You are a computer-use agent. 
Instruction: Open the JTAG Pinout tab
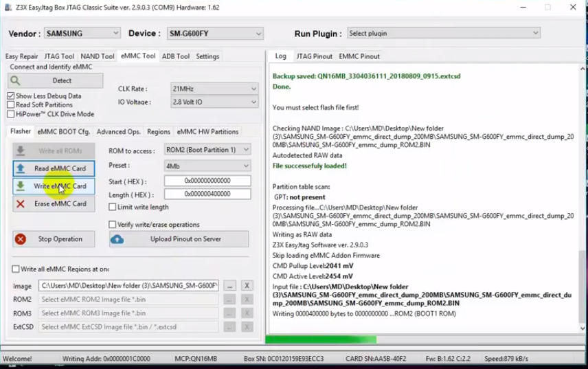(x=314, y=56)
